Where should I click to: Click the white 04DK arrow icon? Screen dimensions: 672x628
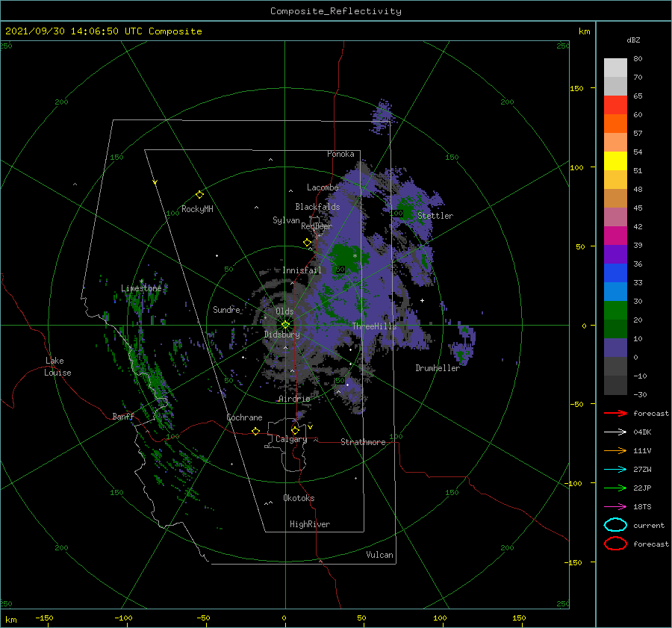tap(615, 432)
